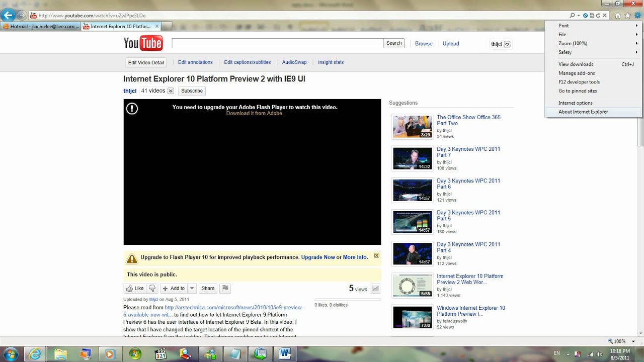Image resolution: width=644 pixels, height=362 pixels.
Task: Switch to Microsoft Word taskbar icon
Action: click(285, 353)
